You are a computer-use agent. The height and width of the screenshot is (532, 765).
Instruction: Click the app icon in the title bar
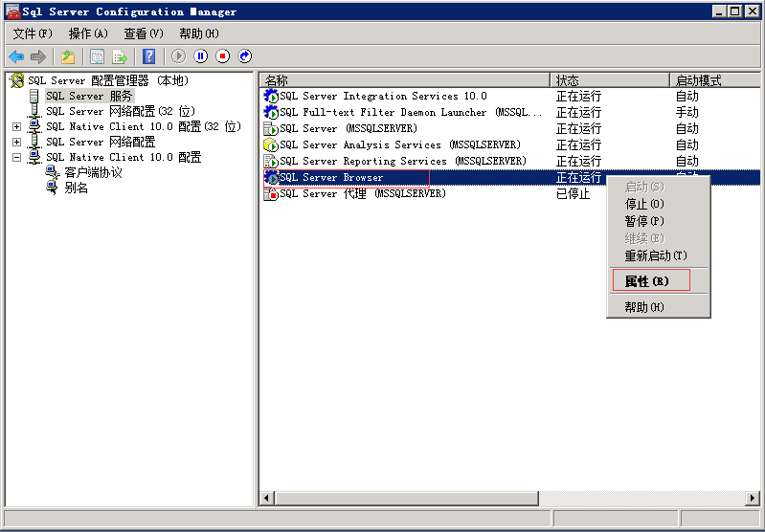pyautogui.click(x=13, y=11)
